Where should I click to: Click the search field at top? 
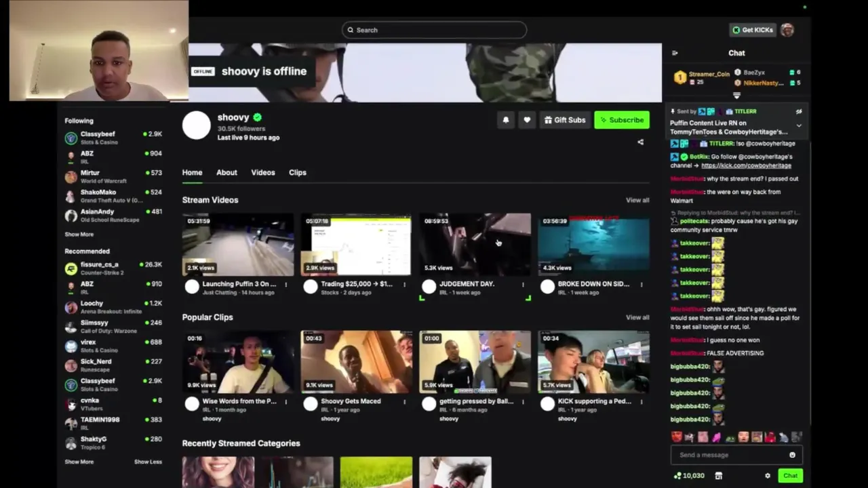click(434, 30)
